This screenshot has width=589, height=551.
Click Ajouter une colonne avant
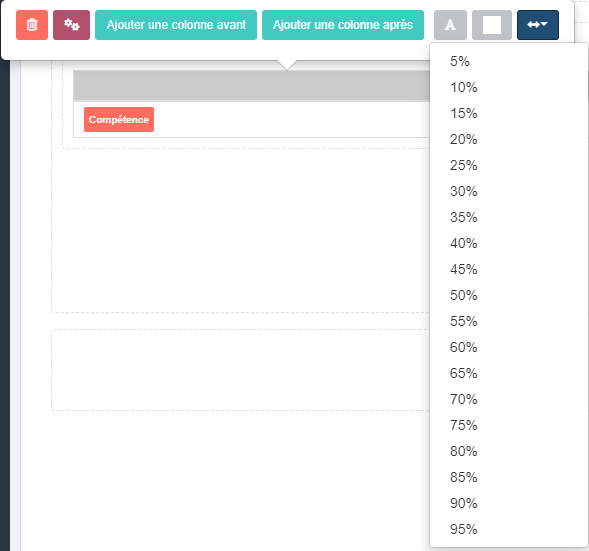coord(176,25)
